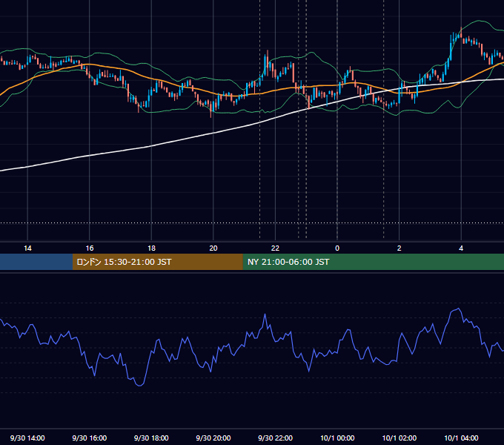The image size is (504, 445).
Task: Click the NY 21:00-06:00 JST session bar
Action: click(373, 262)
